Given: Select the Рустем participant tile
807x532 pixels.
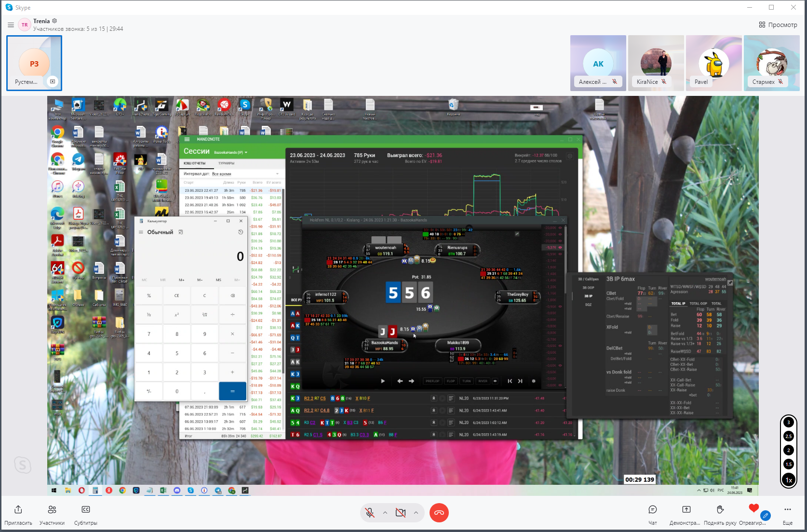Looking at the screenshot, I should (34, 63).
